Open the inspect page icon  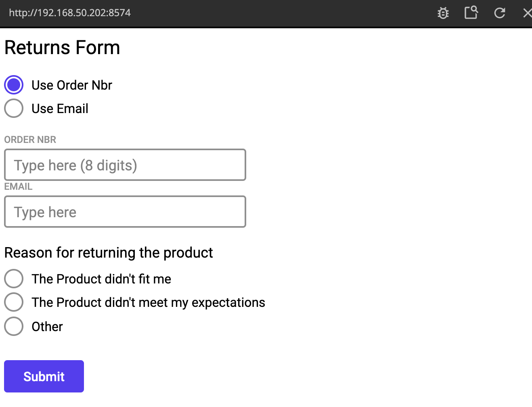(x=471, y=13)
